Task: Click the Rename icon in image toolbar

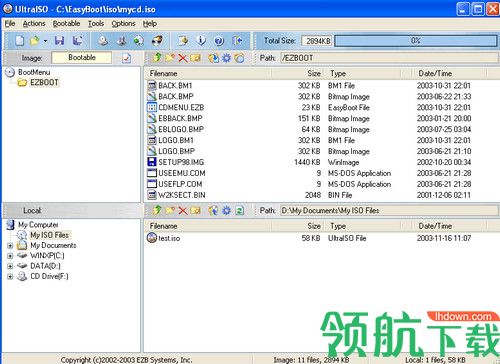Action: tap(195, 58)
